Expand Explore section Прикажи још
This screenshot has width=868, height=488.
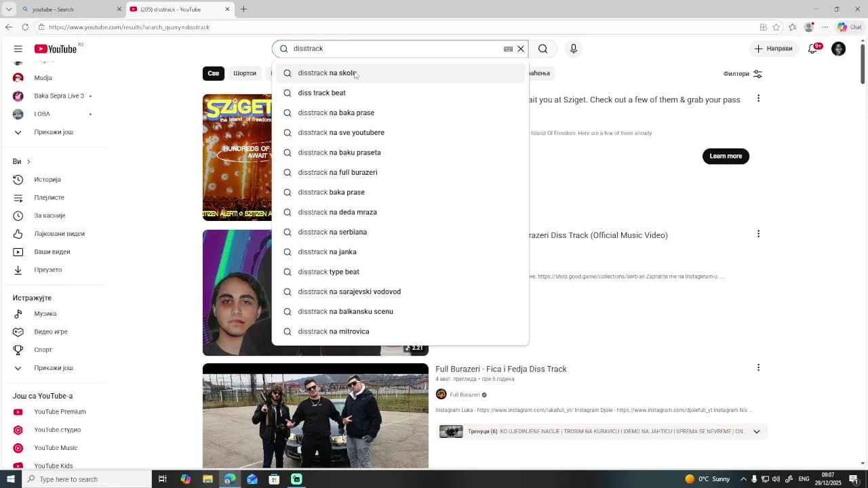53,368
